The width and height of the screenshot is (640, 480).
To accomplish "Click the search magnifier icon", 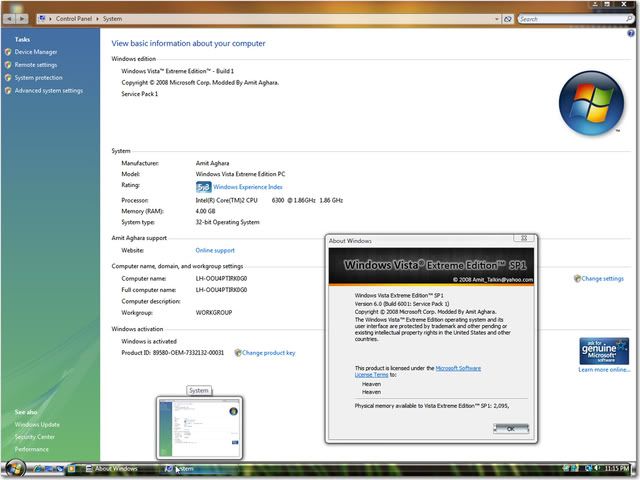I will click(629, 19).
